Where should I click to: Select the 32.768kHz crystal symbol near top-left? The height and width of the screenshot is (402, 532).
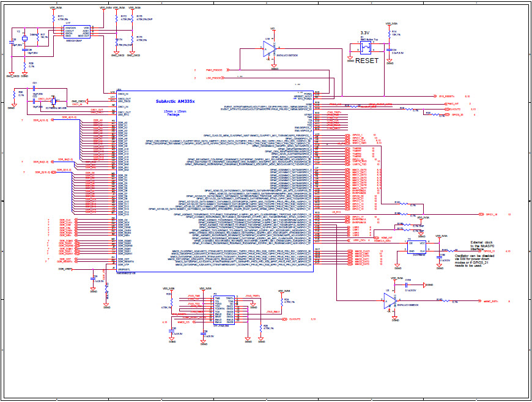click(x=54, y=101)
